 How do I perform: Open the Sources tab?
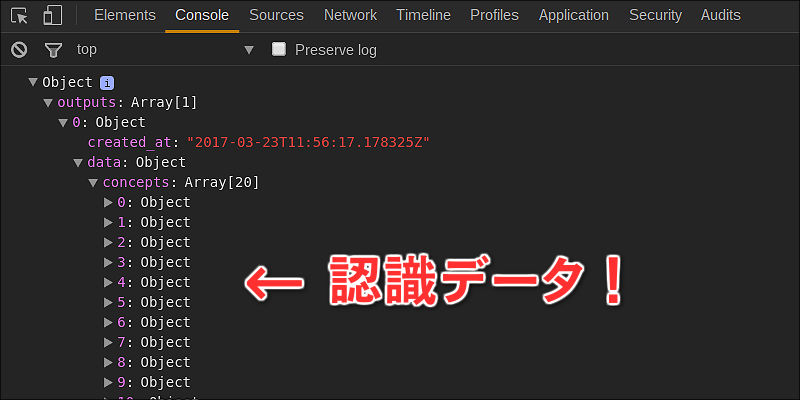(277, 15)
